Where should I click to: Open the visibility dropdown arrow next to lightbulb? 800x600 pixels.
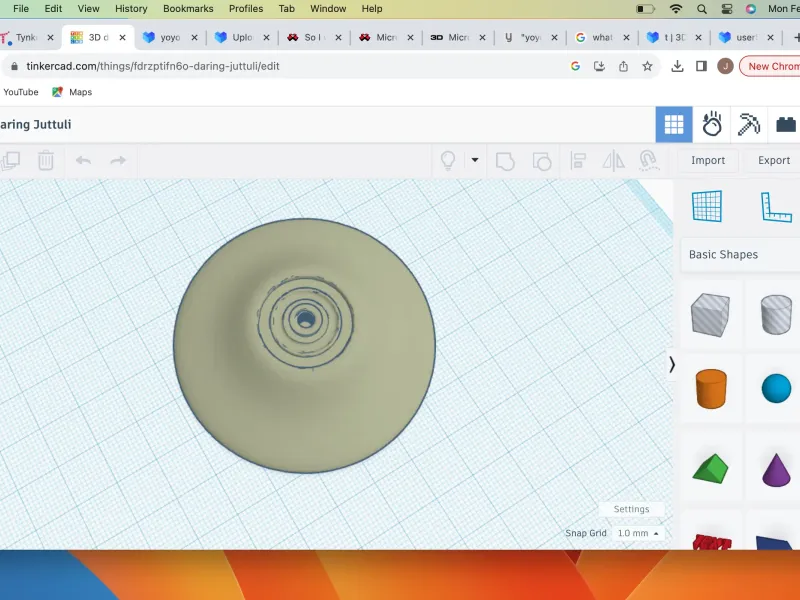[474, 160]
